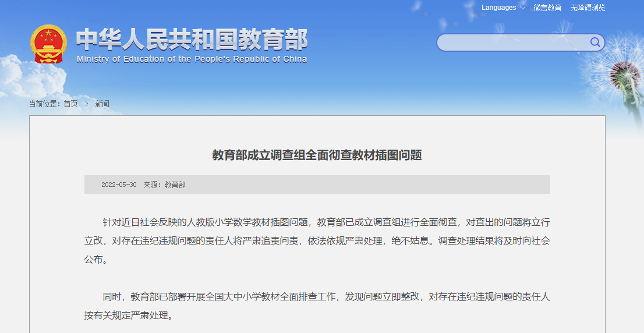The width and height of the screenshot is (644, 333).
Task: Go to 首页 in breadcrumb
Action: pos(70,104)
